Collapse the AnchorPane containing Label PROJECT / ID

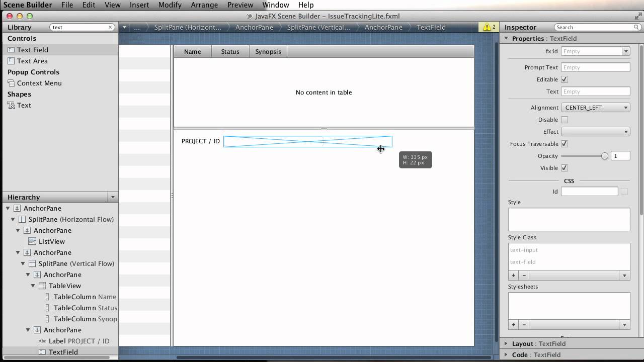pos(28,330)
